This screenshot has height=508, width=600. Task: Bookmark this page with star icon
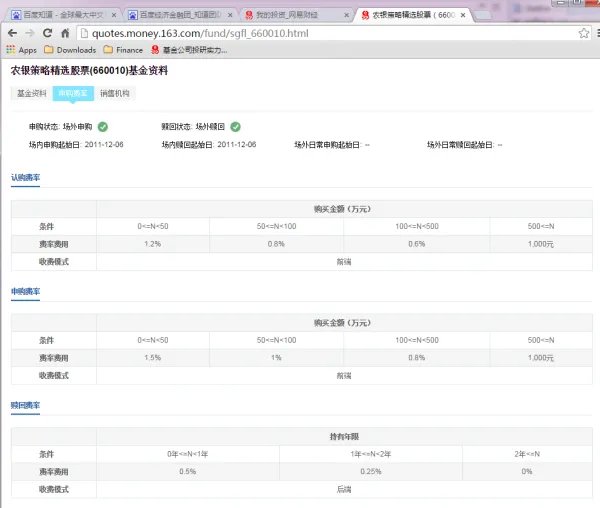pos(584,33)
